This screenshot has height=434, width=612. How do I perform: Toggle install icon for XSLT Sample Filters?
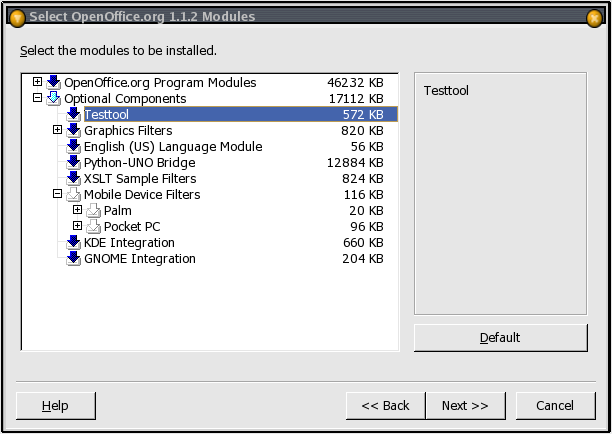73,178
